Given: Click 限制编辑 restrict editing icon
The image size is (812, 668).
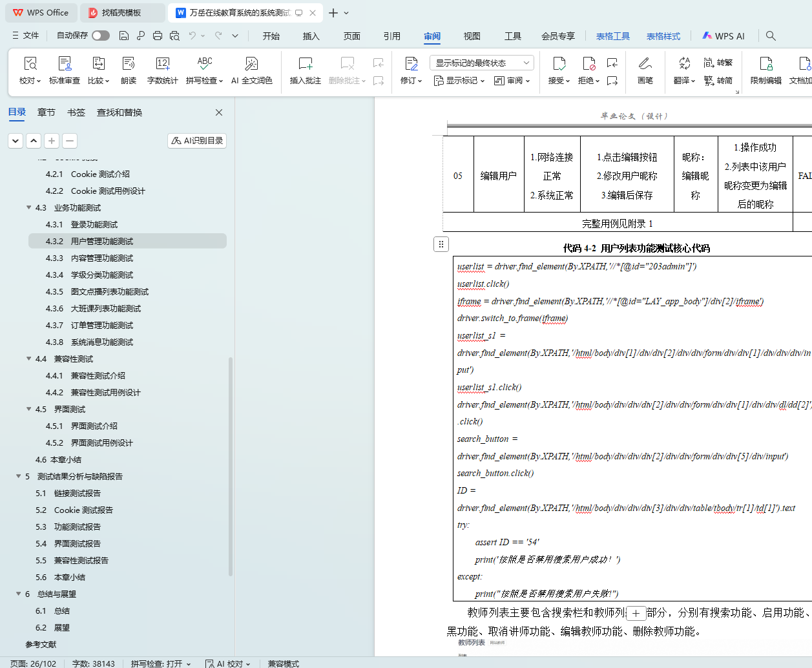Looking at the screenshot, I should click(765, 64).
